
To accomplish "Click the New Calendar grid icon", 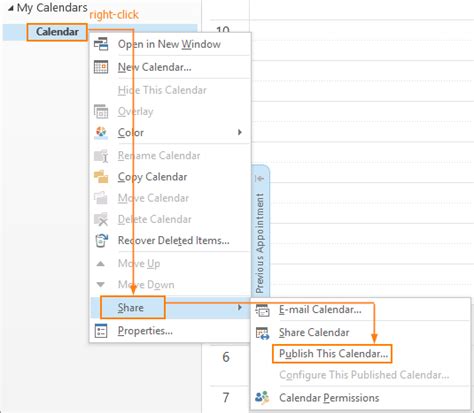I will coord(101,67).
